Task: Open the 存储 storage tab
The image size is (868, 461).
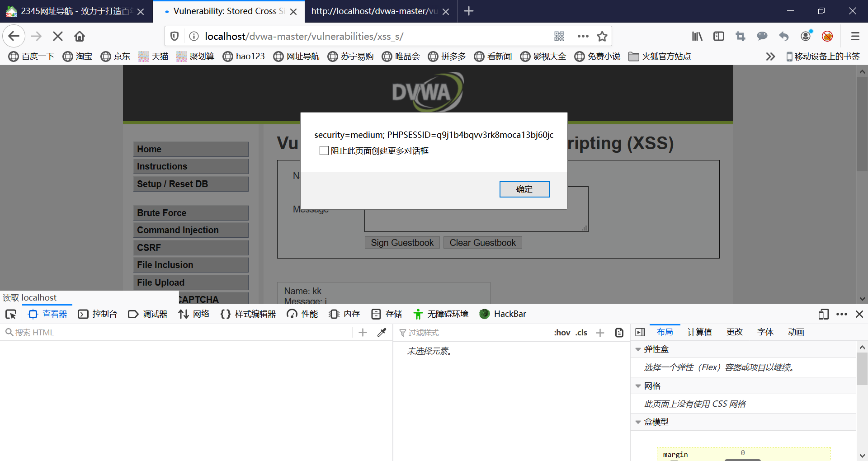Action: tap(387, 314)
